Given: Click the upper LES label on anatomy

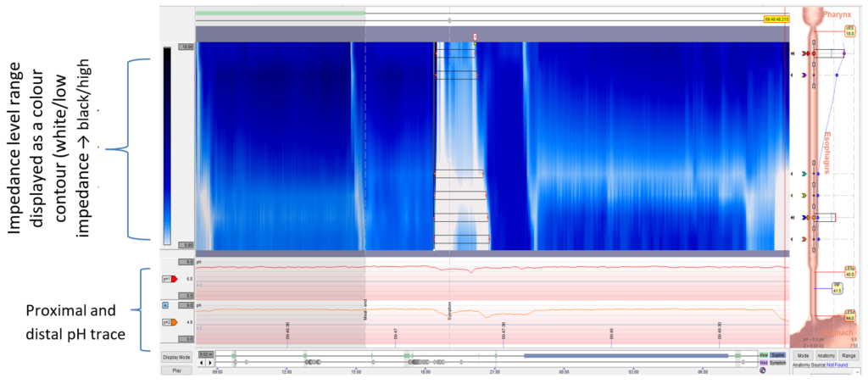Looking at the screenshot, I should click(x=849, y=274).
